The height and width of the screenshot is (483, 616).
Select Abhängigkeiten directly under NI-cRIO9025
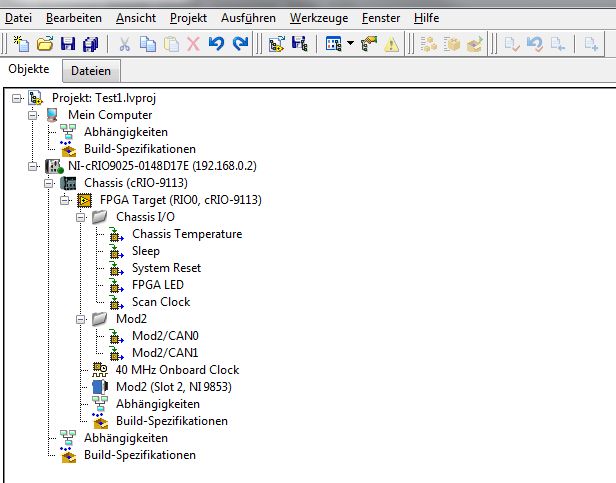click(126, 438)
